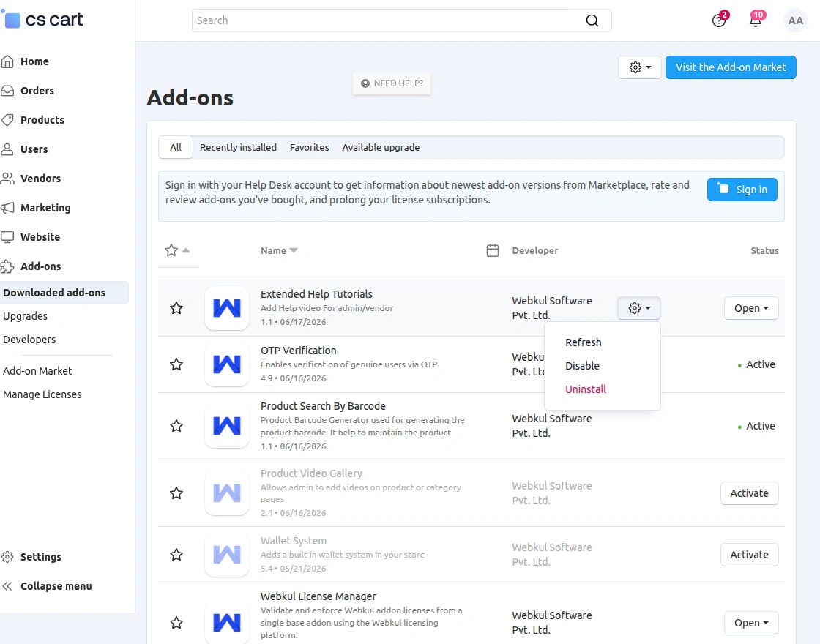This screenshot has width=820, height=644.
Task: Click the Products tag icon
Action: pos(7,120)
